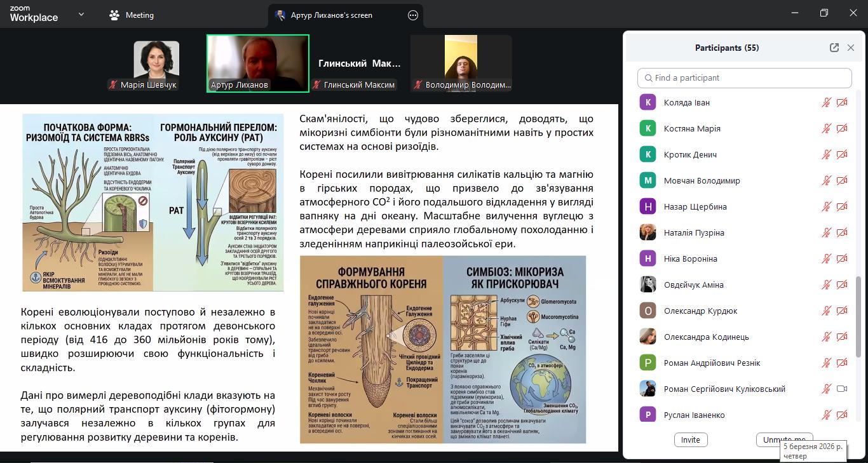The image size is (868, 463).
Task: Click the camera-off icon for Костяна Марія
Action: coord(842,128)
